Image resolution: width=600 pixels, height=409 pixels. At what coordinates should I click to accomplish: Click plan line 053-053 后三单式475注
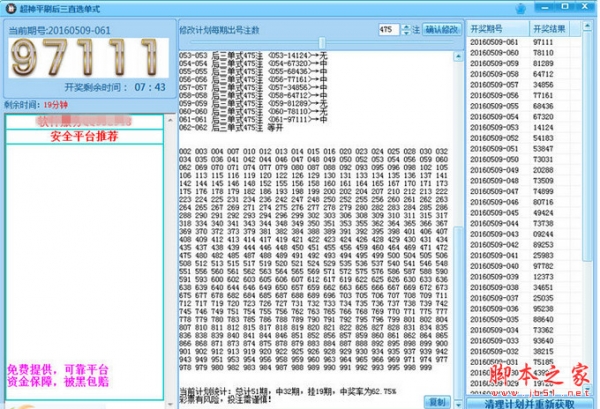click(253, 56)
